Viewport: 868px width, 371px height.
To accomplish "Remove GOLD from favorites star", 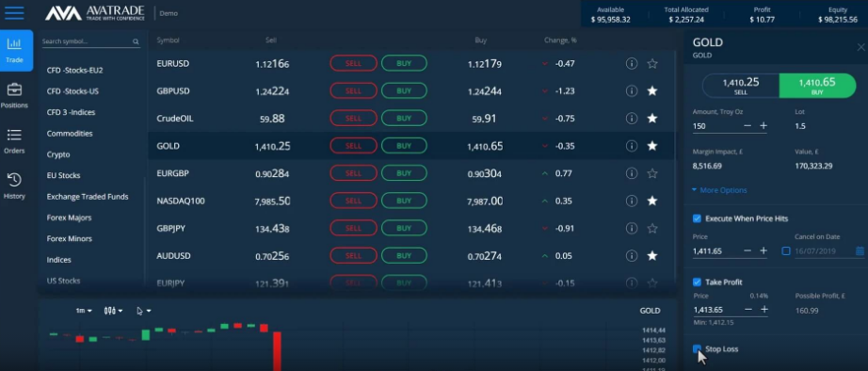I will coord(652,146).
